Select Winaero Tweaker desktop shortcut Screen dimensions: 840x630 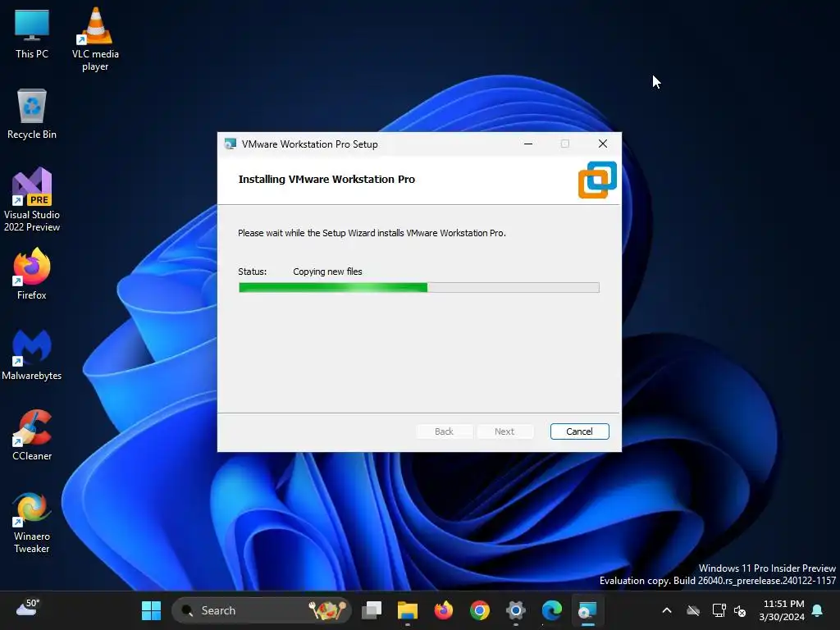pos(32,522)
